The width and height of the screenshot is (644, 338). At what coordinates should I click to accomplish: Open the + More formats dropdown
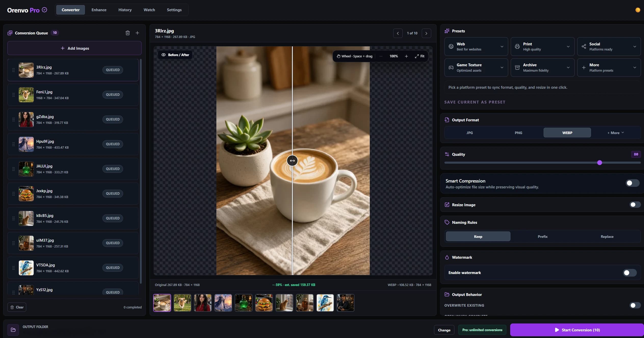click(x=615, y=133)
